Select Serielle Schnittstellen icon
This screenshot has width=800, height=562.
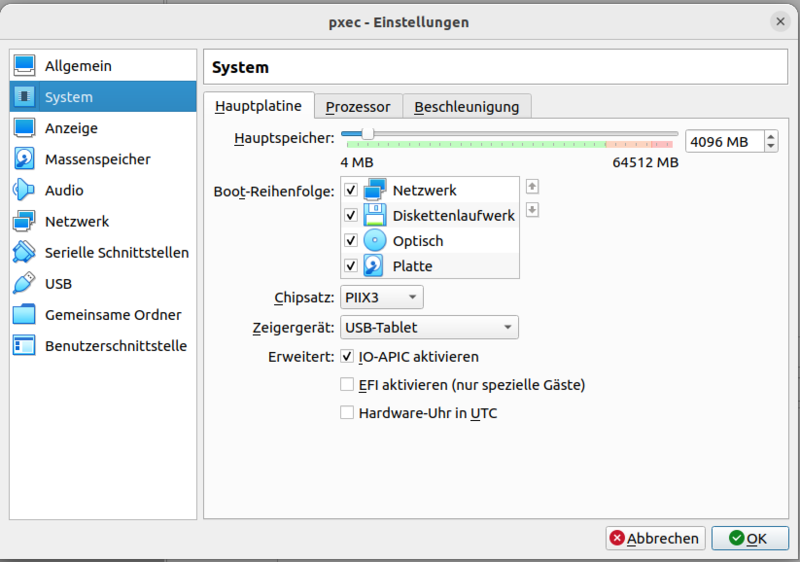tap(25, 252)
